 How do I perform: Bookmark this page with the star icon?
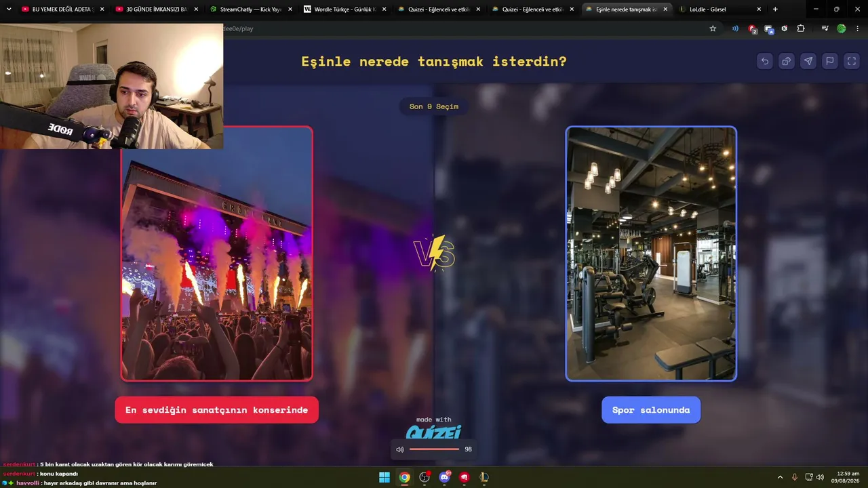coord(713,28)
